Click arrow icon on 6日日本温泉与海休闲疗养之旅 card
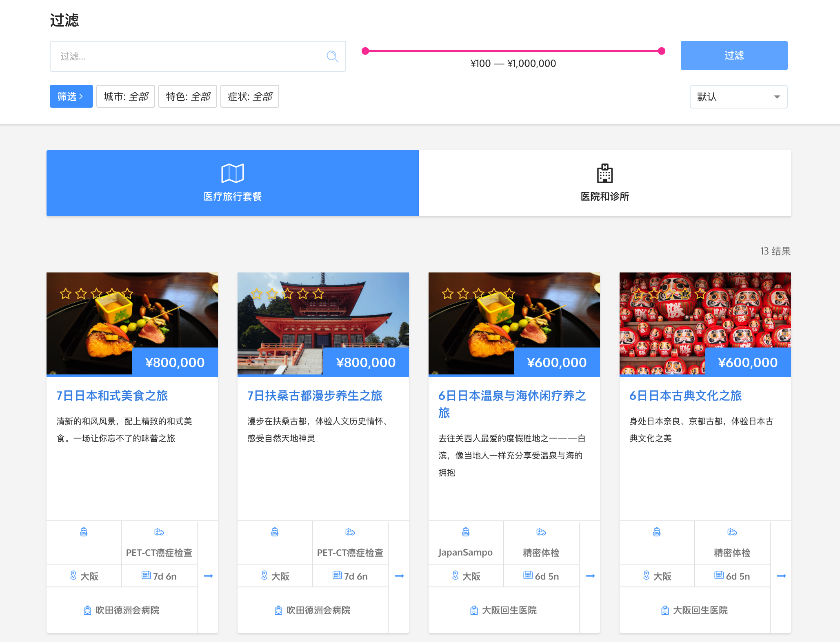This screenshot has height=642, width=840. (x=590, y=576)
